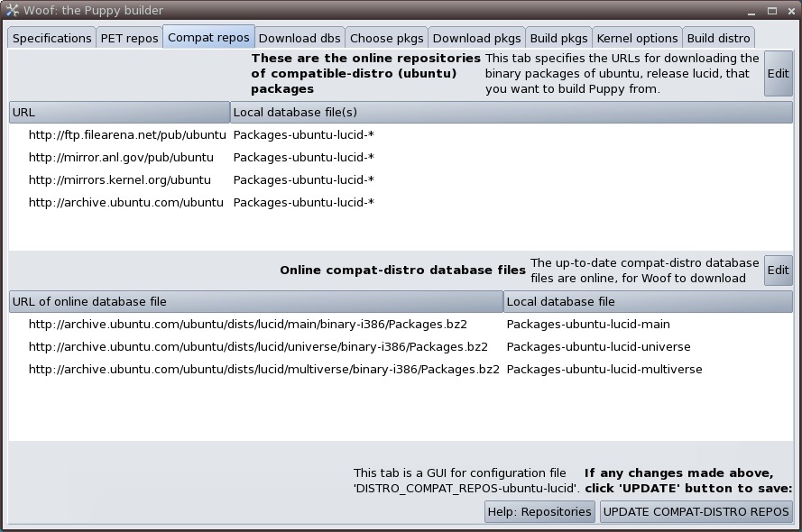The image size is (802, 532).
Task: Go to the Build distro tab
Action: tap(718, 38)
